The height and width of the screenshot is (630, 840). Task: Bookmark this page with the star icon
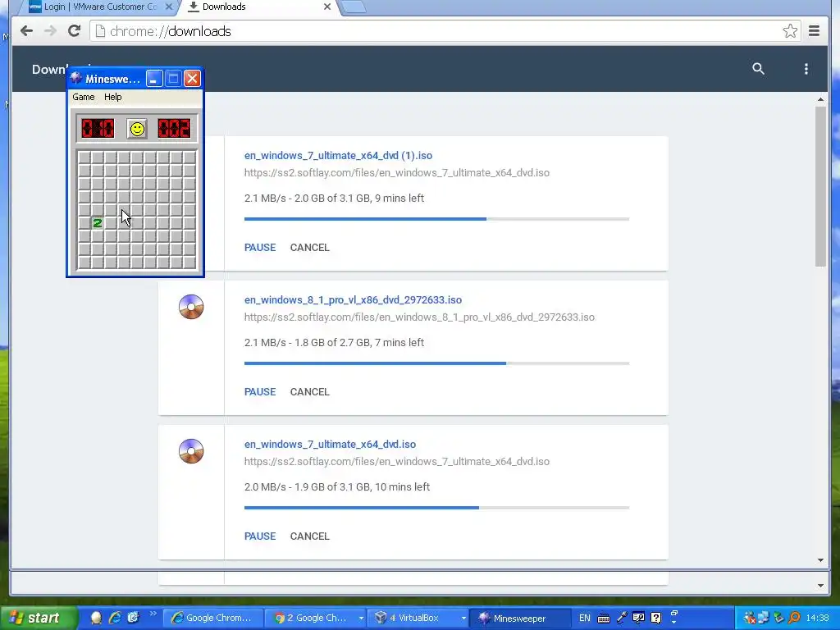point(790,31)
